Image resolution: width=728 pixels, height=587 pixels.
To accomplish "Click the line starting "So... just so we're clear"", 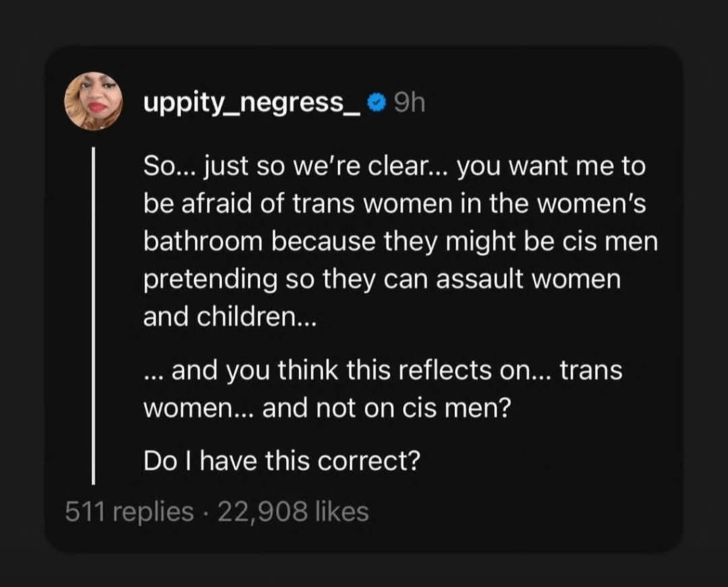I will [394, 168].
